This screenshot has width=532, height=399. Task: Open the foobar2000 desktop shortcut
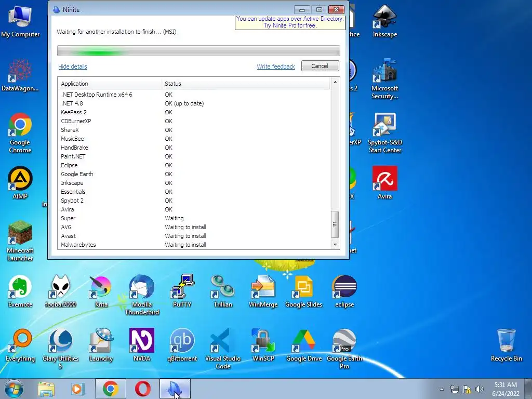click(x=60, y=291)
